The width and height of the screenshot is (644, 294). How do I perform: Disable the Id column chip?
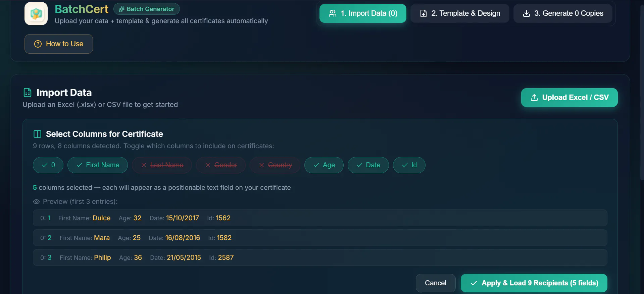tap(409, 165)
